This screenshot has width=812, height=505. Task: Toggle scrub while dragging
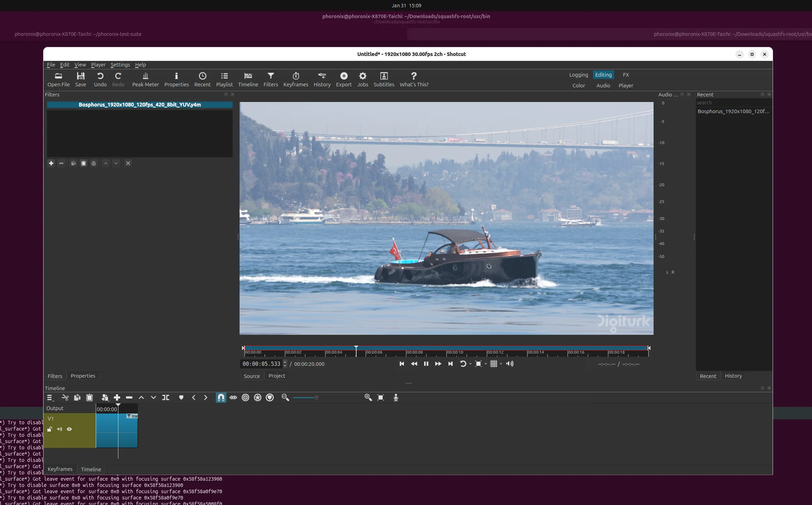[x=233, y=397]
